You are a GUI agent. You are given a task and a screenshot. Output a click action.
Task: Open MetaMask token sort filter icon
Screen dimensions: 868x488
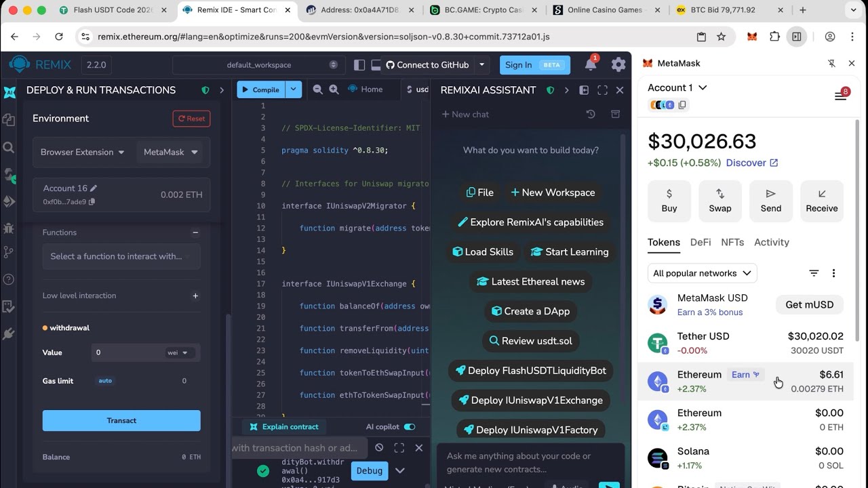[x=814, y=273]
